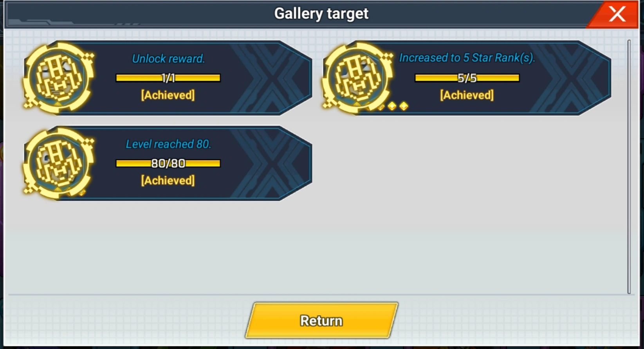This screenshot has height=349, width=644.
Task: Close the Gallery target window with X
Action: point(617,14)
